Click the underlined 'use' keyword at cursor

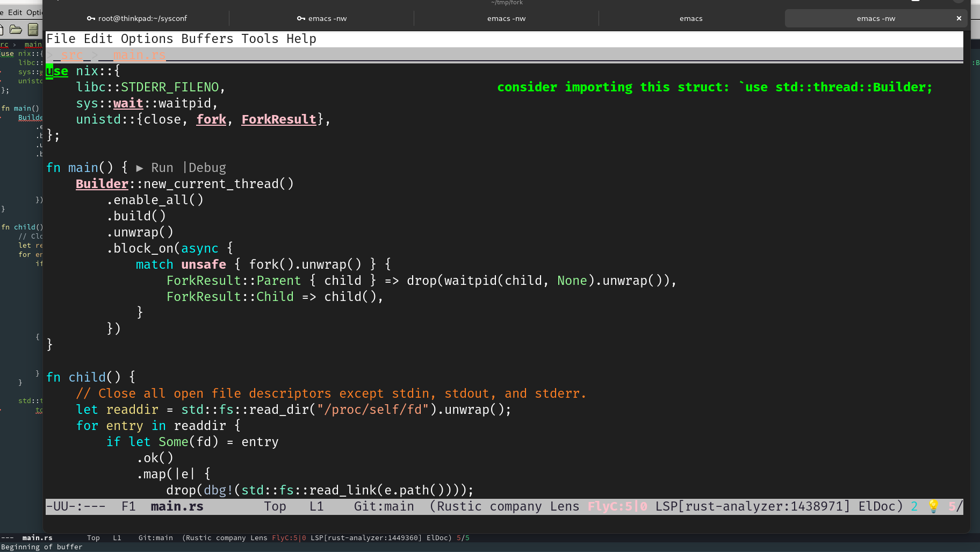tap(57, 71)
